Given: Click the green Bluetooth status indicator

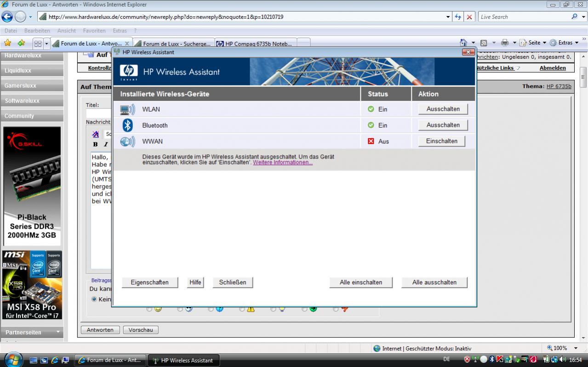Looking at the screenshot, I should click(x=371, y=125).
